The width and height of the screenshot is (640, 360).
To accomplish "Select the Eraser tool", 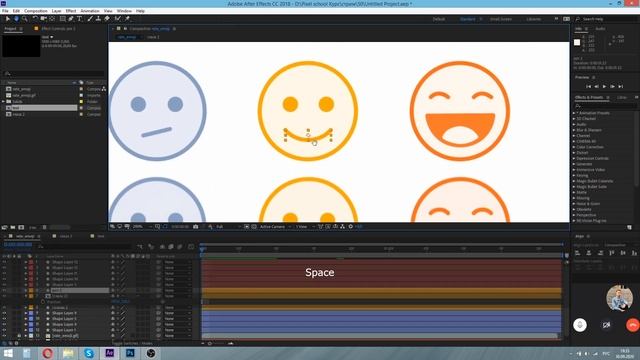I will (x=107, y=19).
